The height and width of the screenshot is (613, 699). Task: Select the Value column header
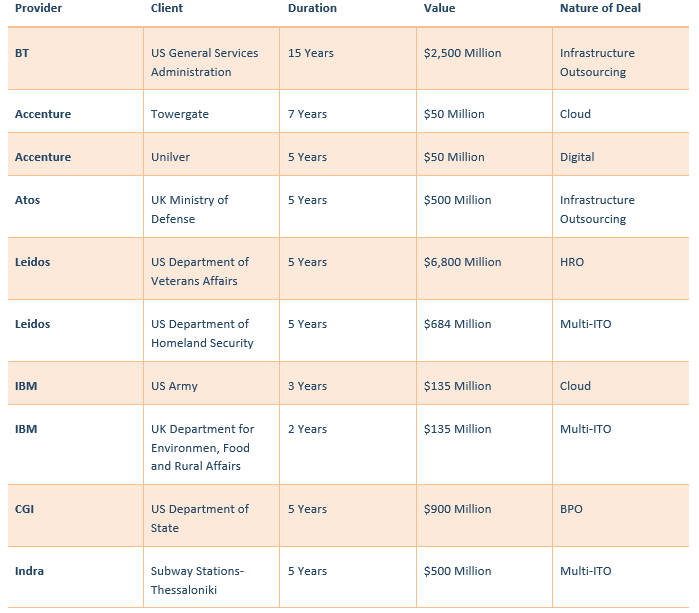pyautogui.click(x=439, y=8)
